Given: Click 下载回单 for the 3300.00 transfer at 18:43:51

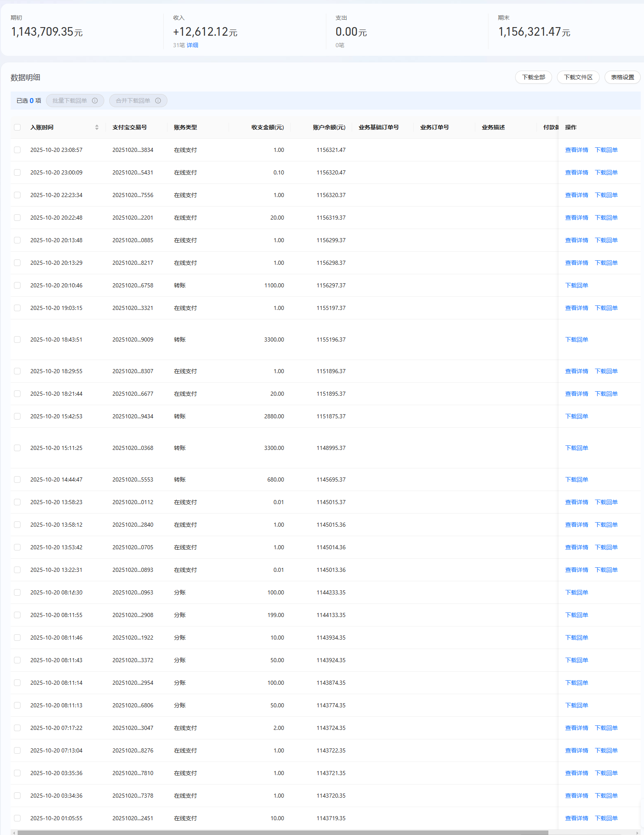Looking at the screenshot, I should pos(576,340).
